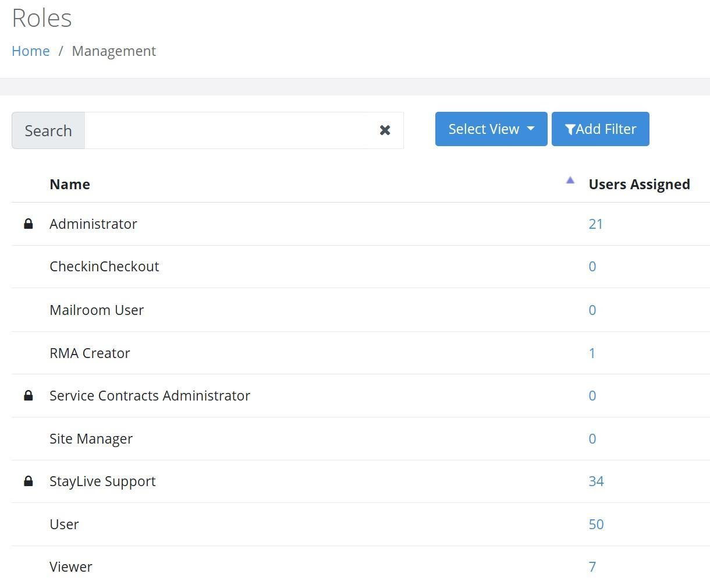Sort by the Name column header
The width and height of the screenshot is (710, 588).
tap(70, 184)
